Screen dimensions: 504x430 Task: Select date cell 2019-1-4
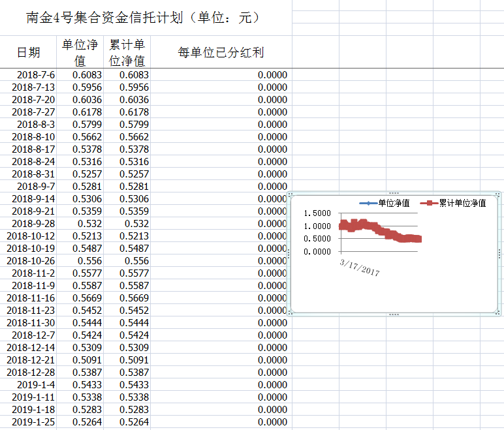(x=28, y=385)
